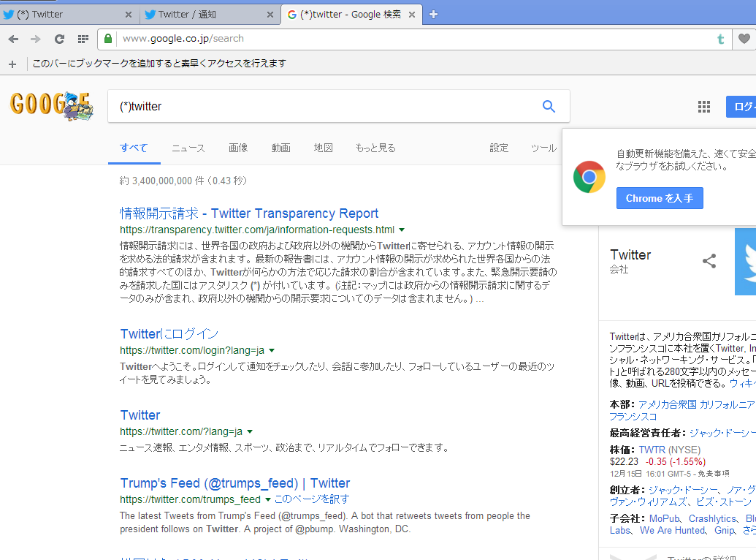This screenshot has width=756, height=560.
Task: Click the blue ログイン button
Action: [741, 107]
